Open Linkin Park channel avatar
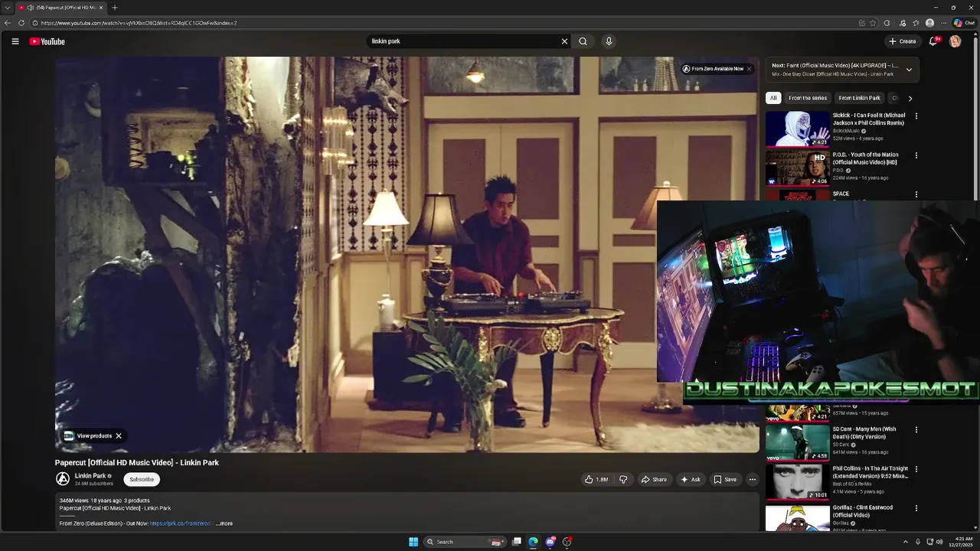The height and width of the screenshot is (551, 980). coord(63,479)
